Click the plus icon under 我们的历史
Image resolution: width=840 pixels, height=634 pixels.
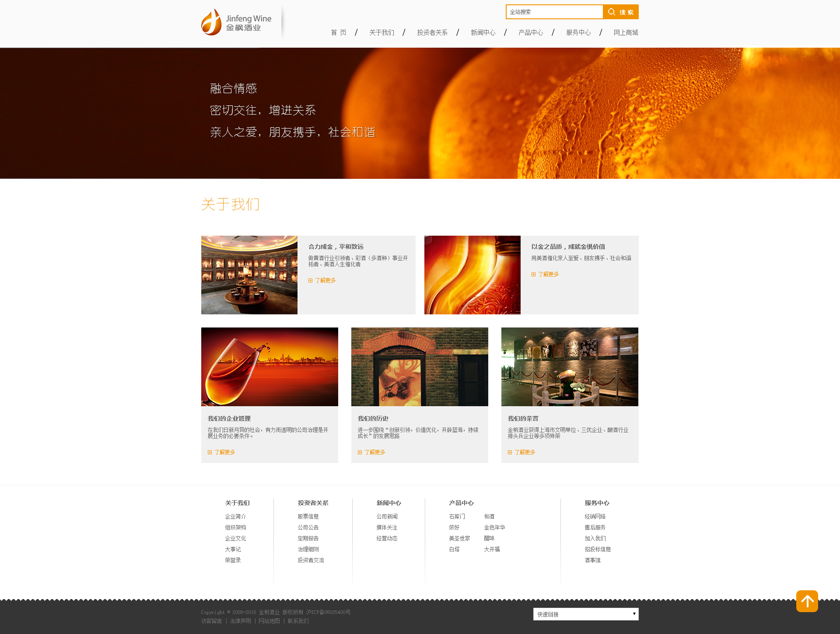coord(360,453)
